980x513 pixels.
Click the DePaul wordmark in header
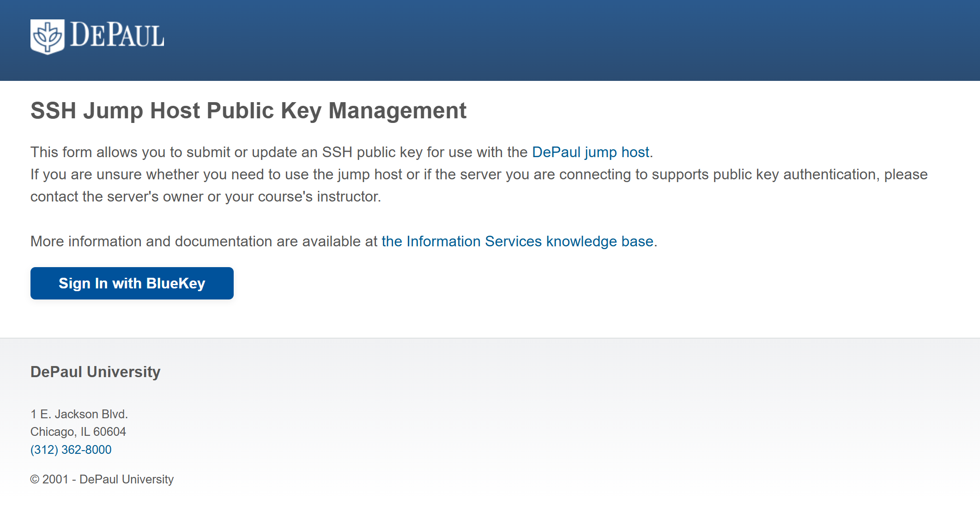117,35
